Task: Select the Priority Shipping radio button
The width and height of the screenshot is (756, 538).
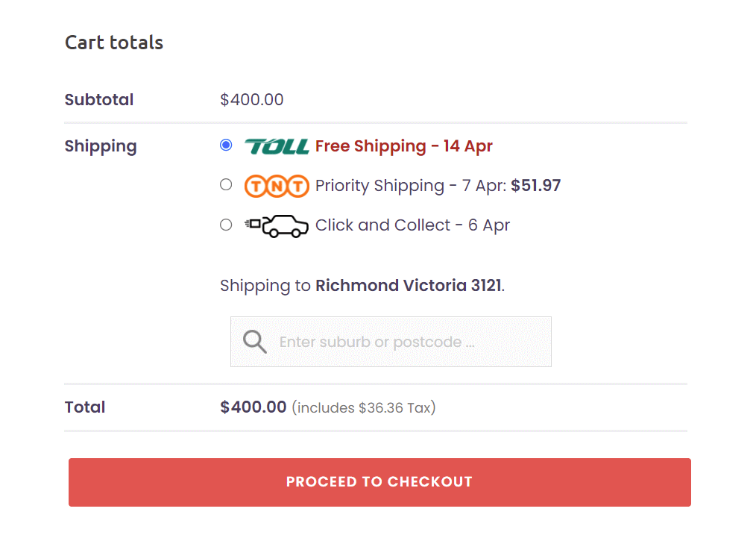Action: (x=226, y=184)
